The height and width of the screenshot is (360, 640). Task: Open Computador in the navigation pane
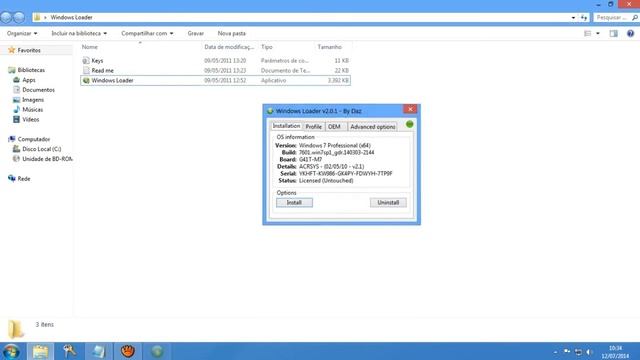click(x=33, y=139)
